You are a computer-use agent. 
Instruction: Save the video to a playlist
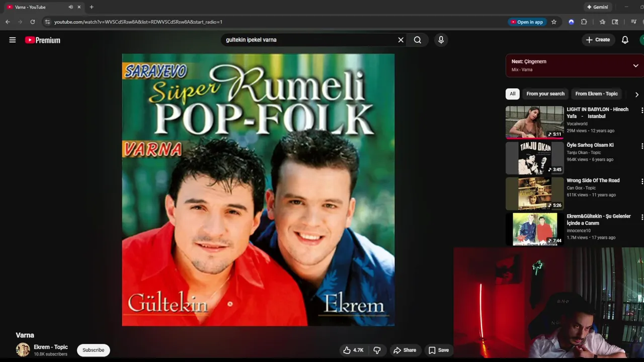point(438,350)
